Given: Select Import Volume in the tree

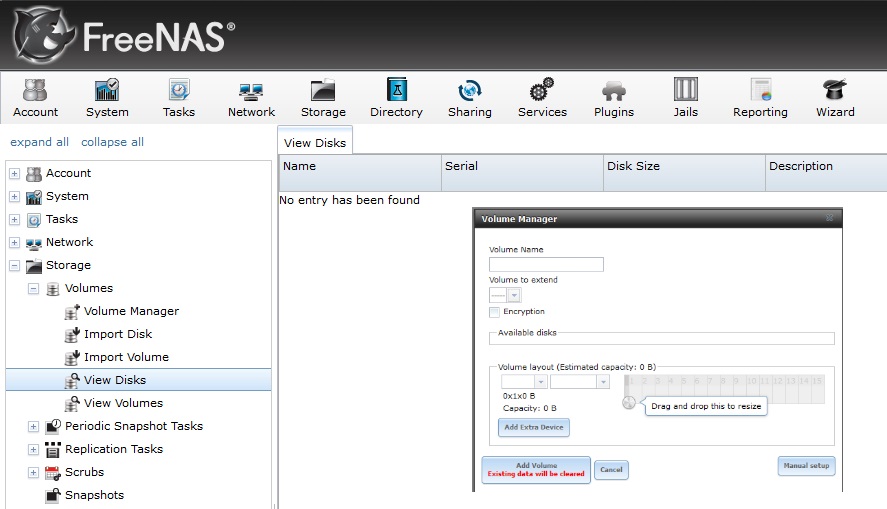Looking at the screenshot, I should pos(126,357).
